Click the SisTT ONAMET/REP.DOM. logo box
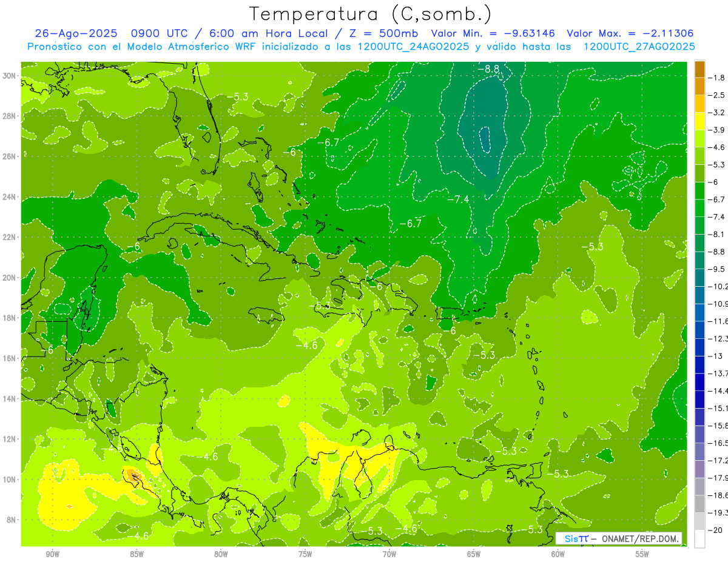Viewport: 728px width, 562px height. pos(619,538)
